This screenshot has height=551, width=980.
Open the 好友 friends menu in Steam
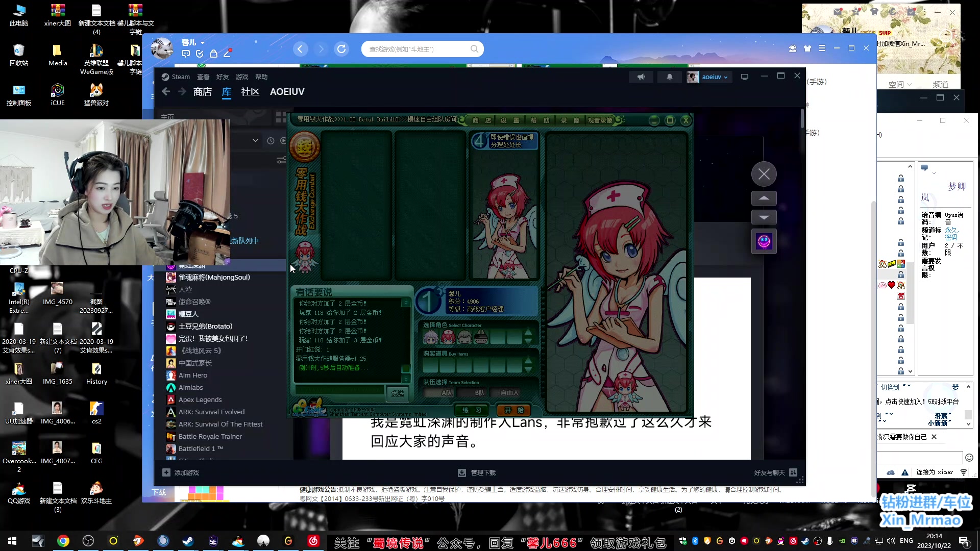223,77
